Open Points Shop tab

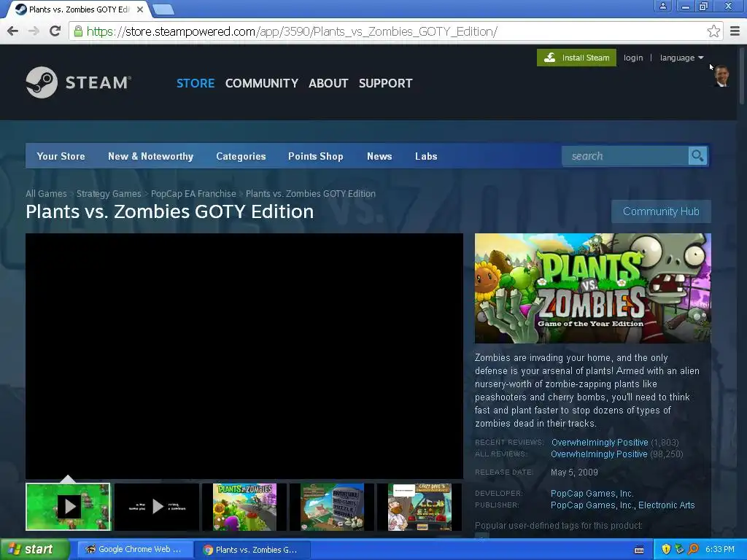tap(315, 156)
